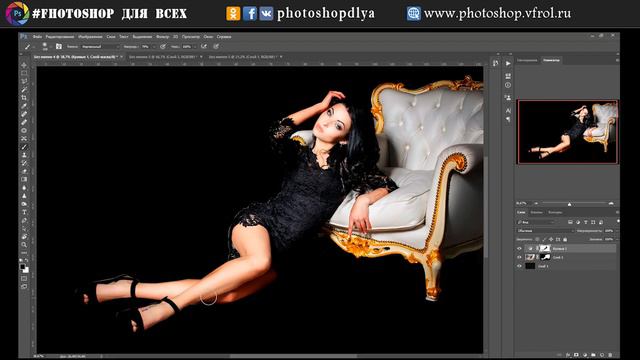Screen dimensions: 640x360
Task: Switch to the Гистограмма panel tab
Action: tap(527, 60)
